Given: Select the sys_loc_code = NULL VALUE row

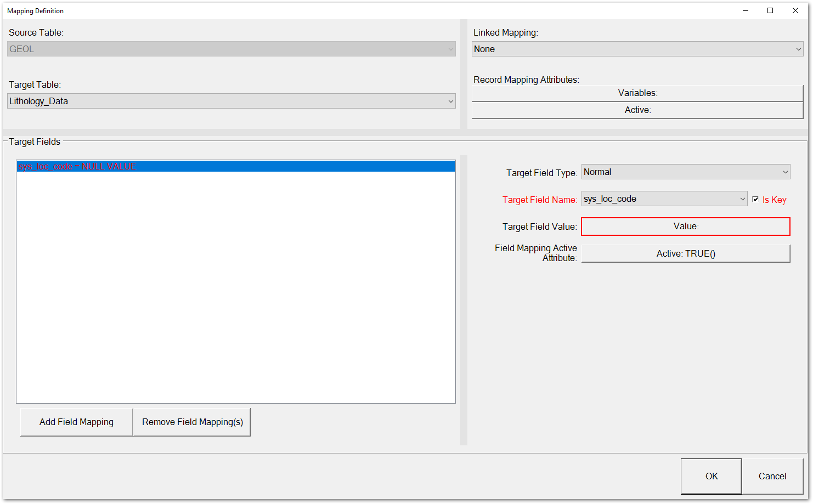Looking at the screenshot, I should click(236, 166).
